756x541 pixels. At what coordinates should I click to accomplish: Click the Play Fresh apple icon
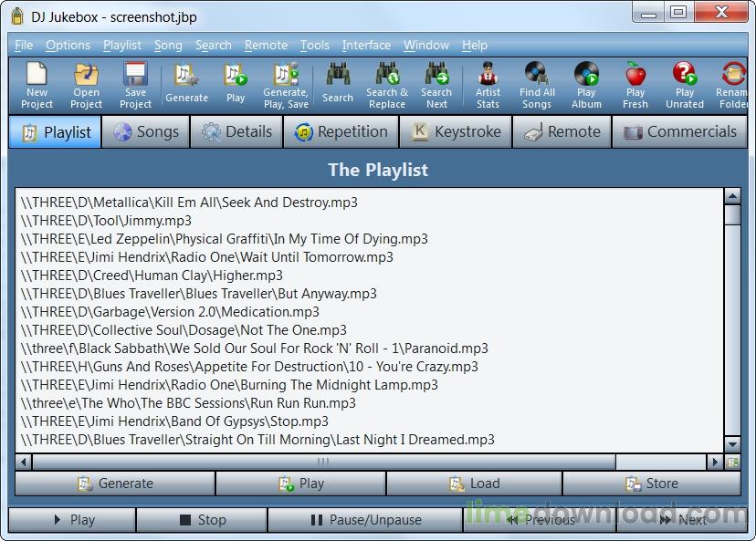tap(635, 84)
